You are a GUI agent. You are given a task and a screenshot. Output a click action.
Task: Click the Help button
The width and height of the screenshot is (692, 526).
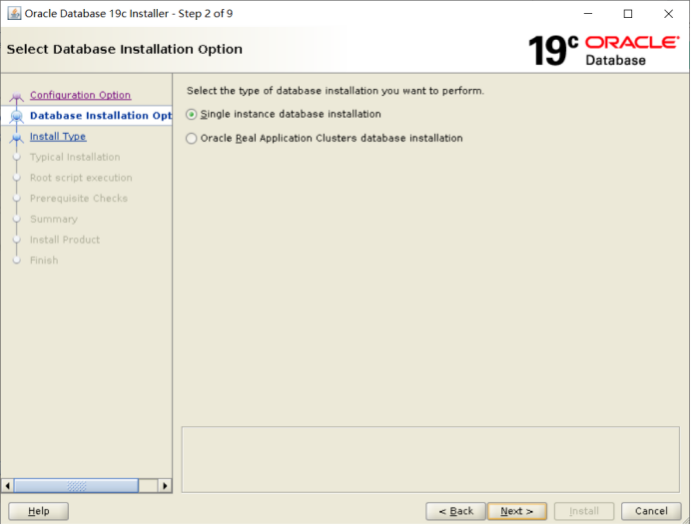tap(38, 511)
